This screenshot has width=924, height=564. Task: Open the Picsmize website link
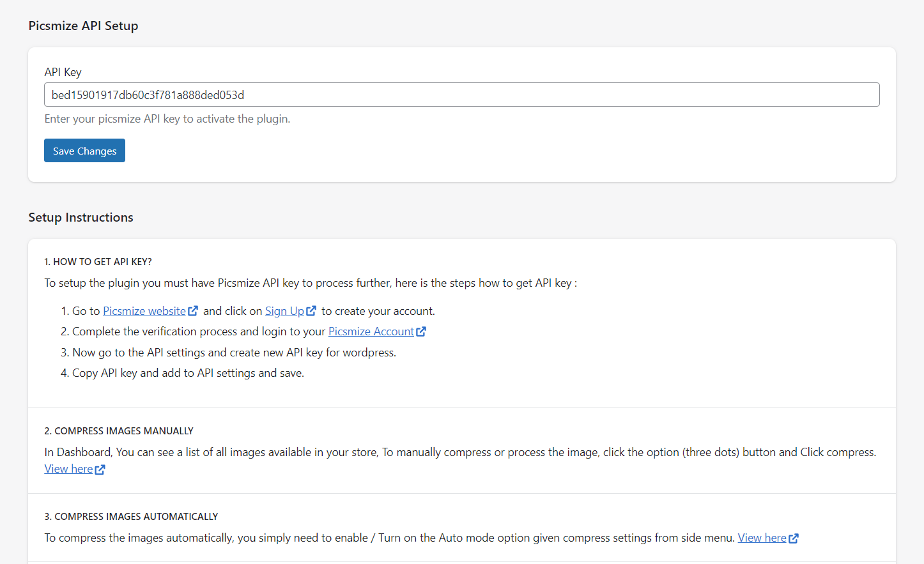144,311
